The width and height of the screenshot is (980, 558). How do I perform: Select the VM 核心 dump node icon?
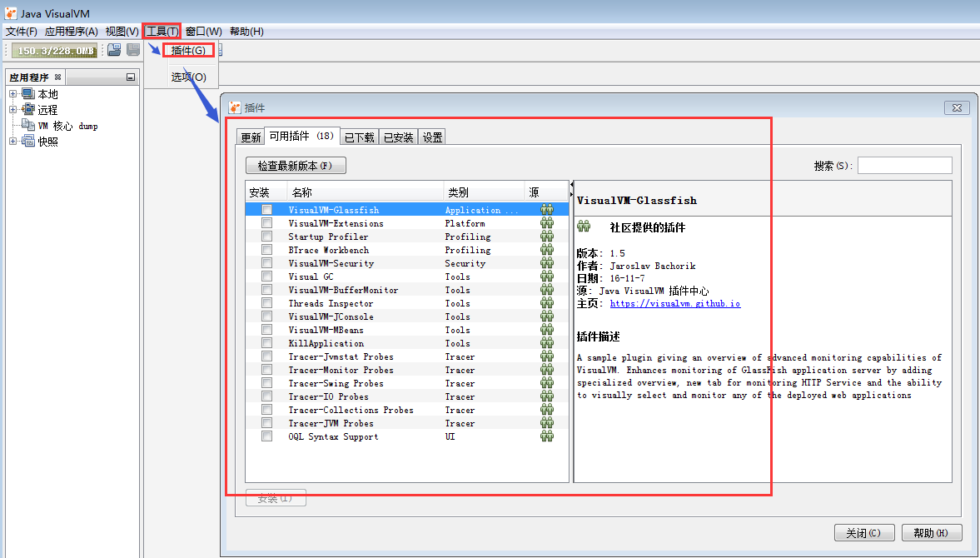pos(28,126)
